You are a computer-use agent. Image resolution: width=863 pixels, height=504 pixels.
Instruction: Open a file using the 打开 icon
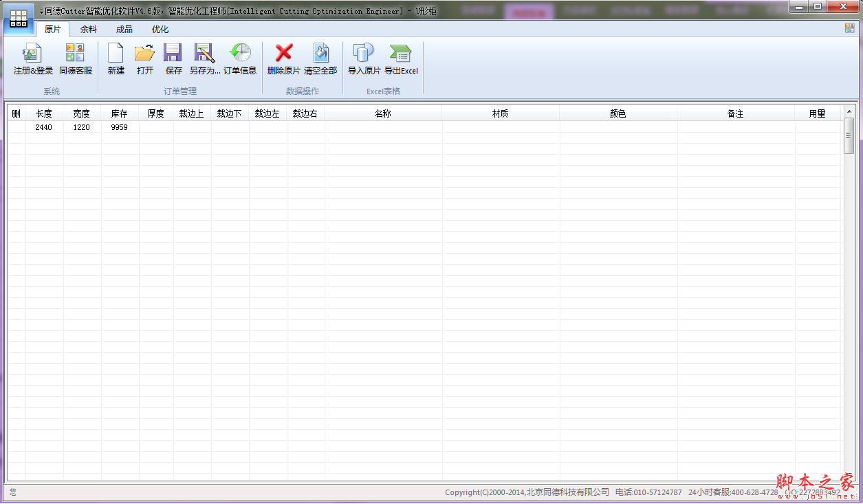(144, 58)
